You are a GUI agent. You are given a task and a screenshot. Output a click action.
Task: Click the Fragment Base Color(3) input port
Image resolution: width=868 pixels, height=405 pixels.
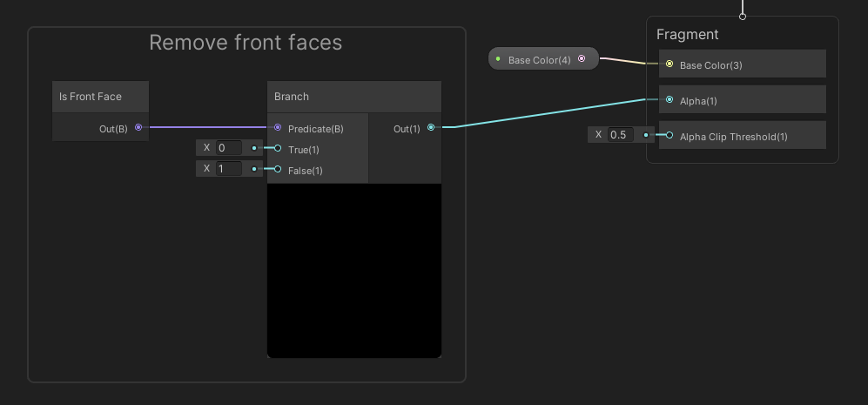pos(670,64)
